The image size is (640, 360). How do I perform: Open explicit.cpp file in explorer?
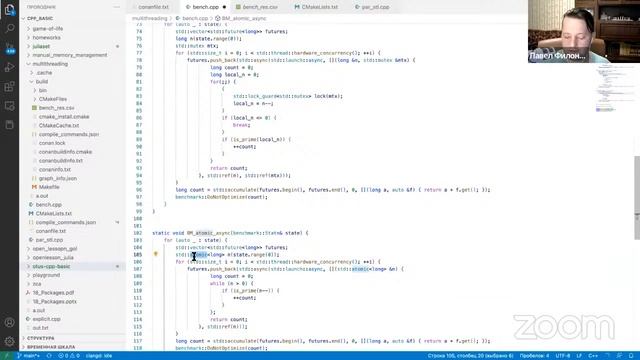[x=47, y=319]
